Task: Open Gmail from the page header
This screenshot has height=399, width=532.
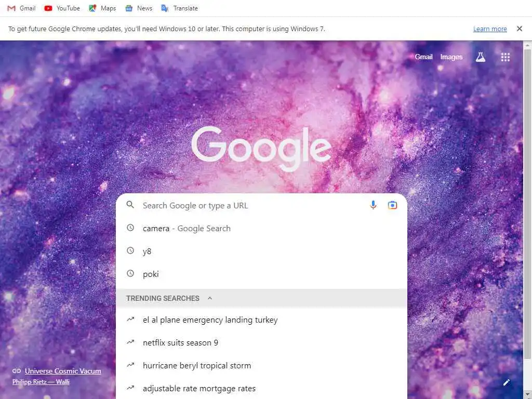Action: 423,57
